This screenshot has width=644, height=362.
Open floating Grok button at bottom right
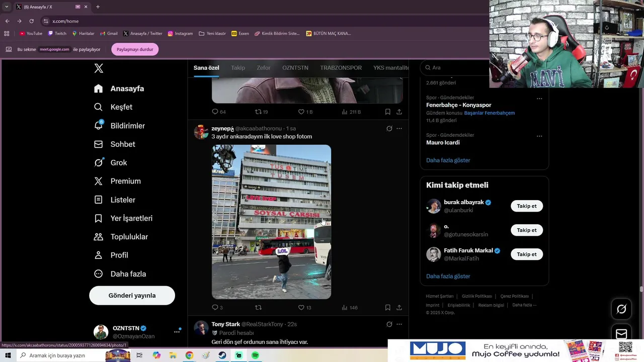tap(621, 309)
